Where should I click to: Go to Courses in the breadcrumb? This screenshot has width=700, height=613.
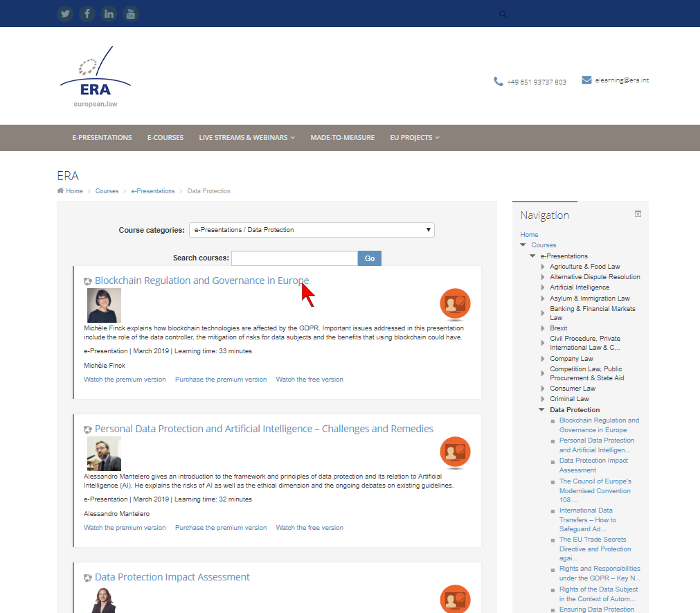click(107, 191)
